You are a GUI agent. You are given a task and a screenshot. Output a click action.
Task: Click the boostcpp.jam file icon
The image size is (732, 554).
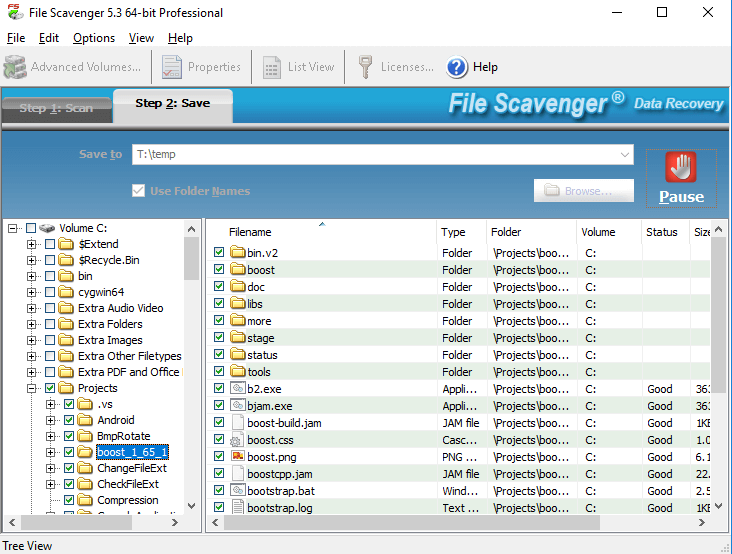click(x=238, y=473)
